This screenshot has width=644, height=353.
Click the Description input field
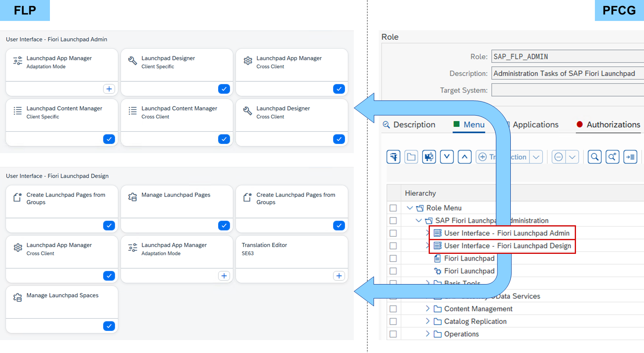[x=568, y=73]
